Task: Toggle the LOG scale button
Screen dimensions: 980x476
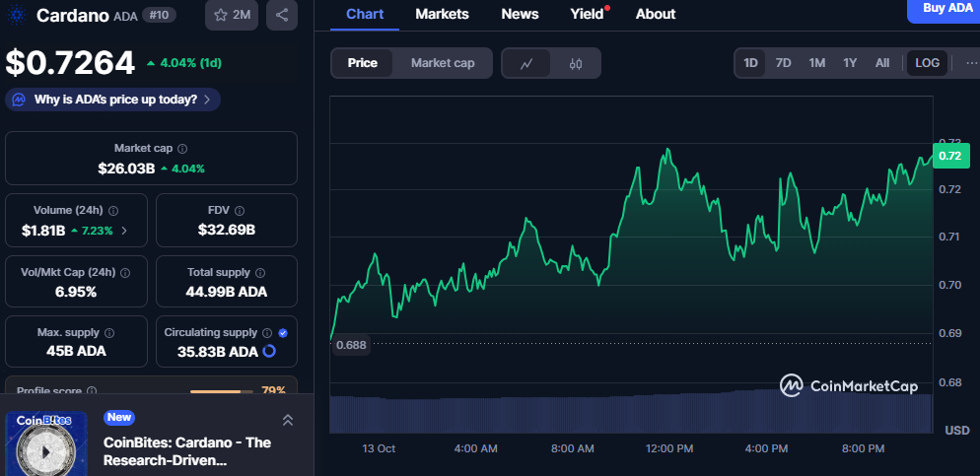Action: (x=927, y=63)
